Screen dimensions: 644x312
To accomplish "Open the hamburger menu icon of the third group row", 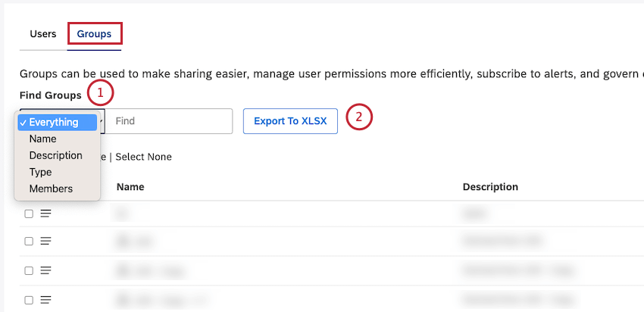I will 45,270.
